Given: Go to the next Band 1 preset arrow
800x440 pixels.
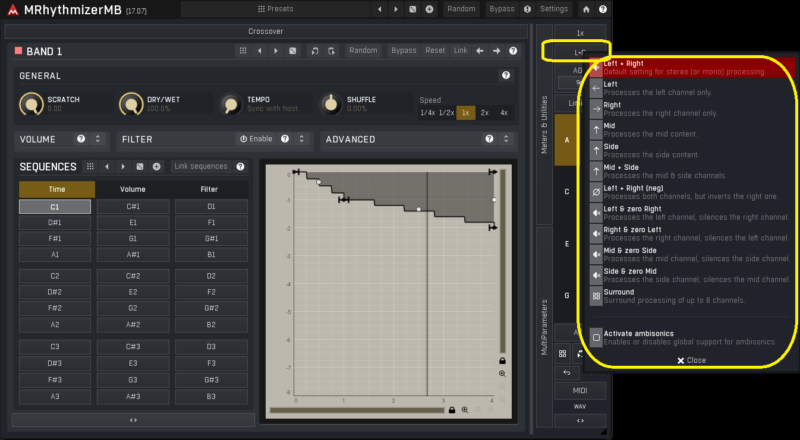Looking at the screenshot, I should (276, 50).
